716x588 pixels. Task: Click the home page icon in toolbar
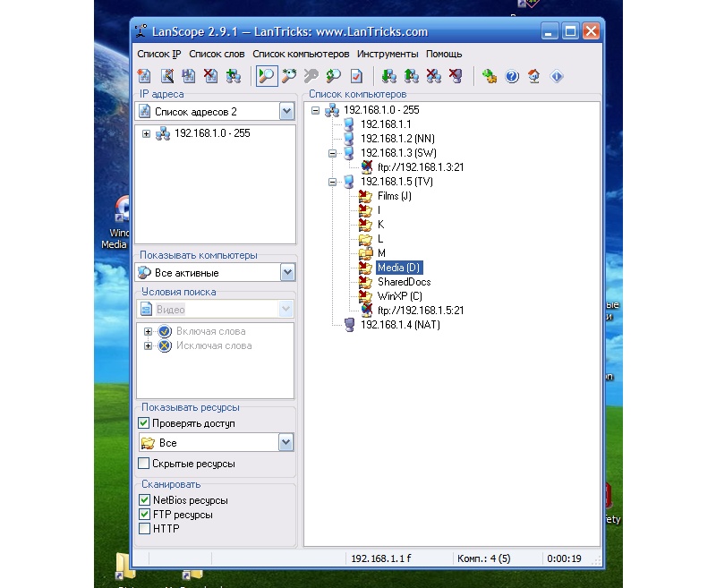point(534,77)
